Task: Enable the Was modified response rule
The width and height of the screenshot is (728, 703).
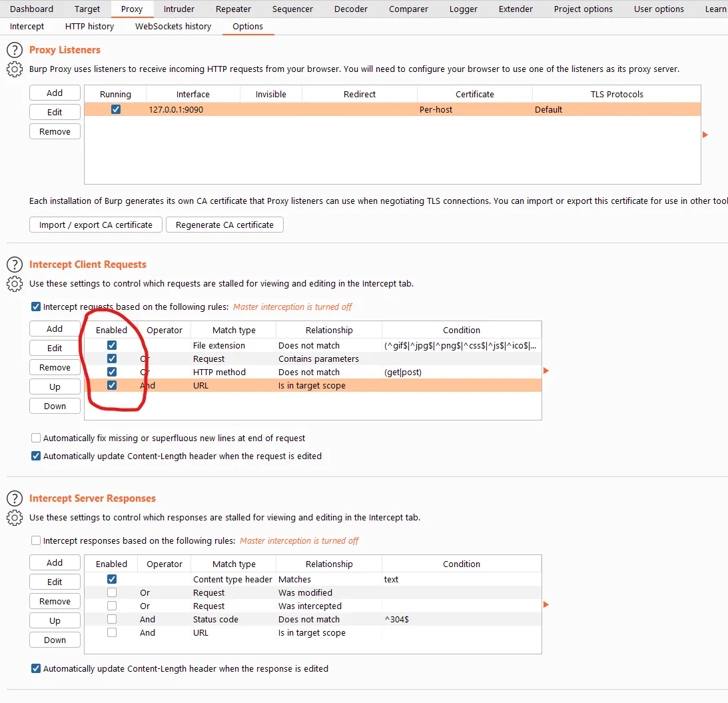Action: (x=112, y=592)
